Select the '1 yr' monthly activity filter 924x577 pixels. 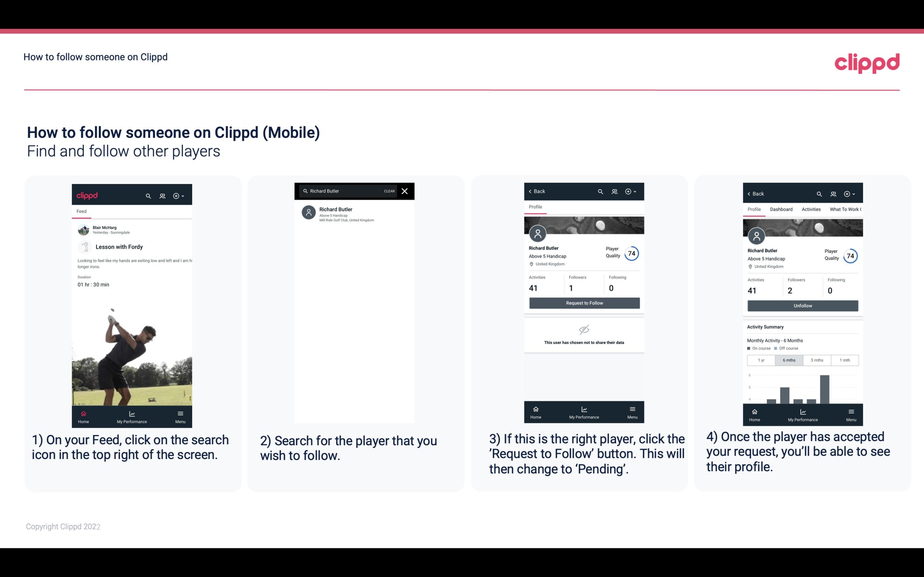pos(761,359)
